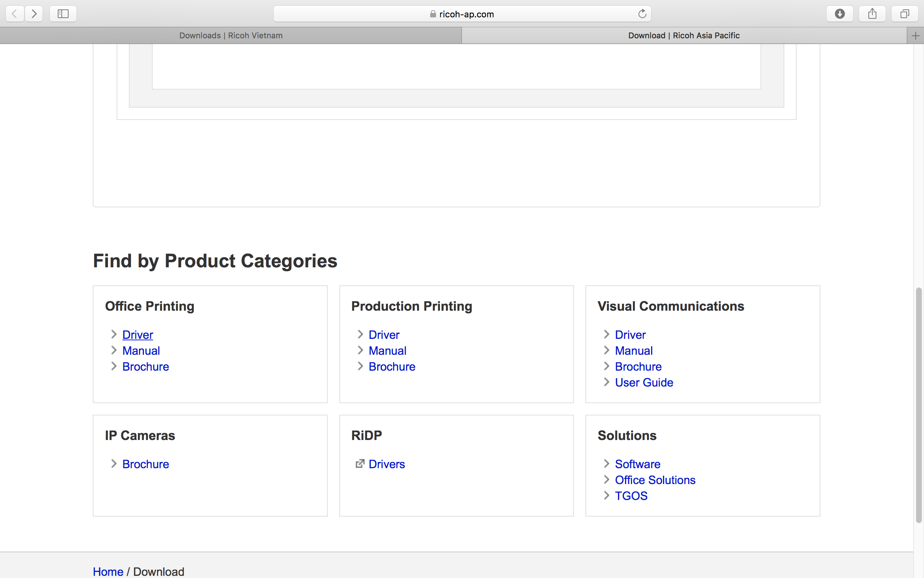
Task: Click the Solutions card heading
Action: [627, 435]
